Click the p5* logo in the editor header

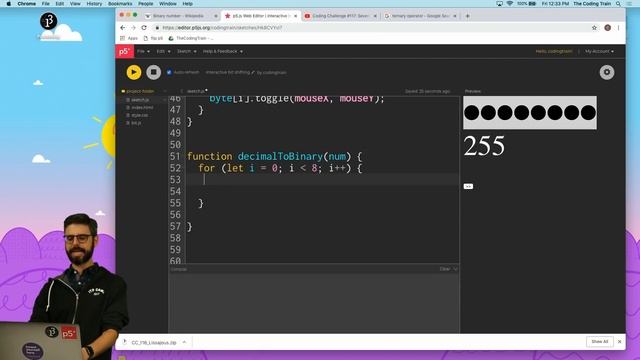[124, 51]
